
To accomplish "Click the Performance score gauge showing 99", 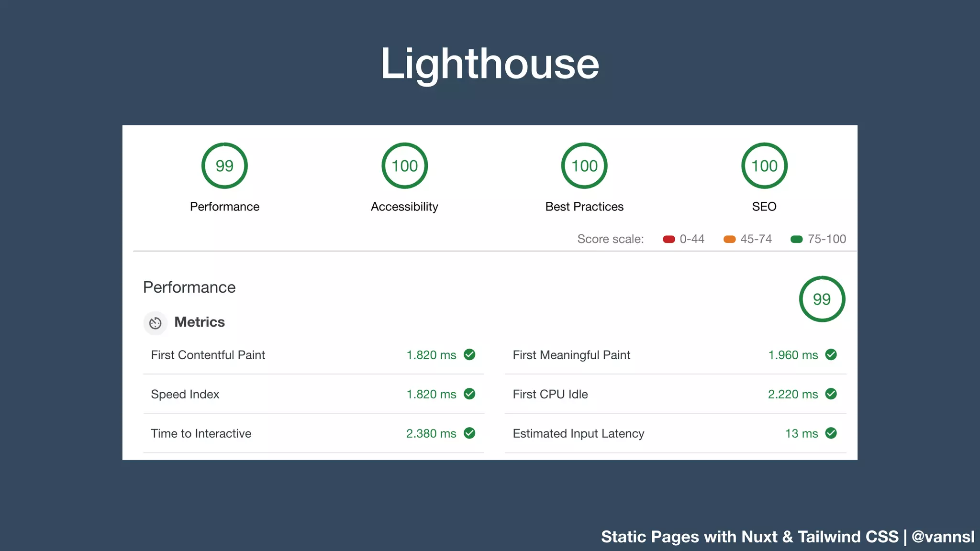I will (x=224, y=165).
